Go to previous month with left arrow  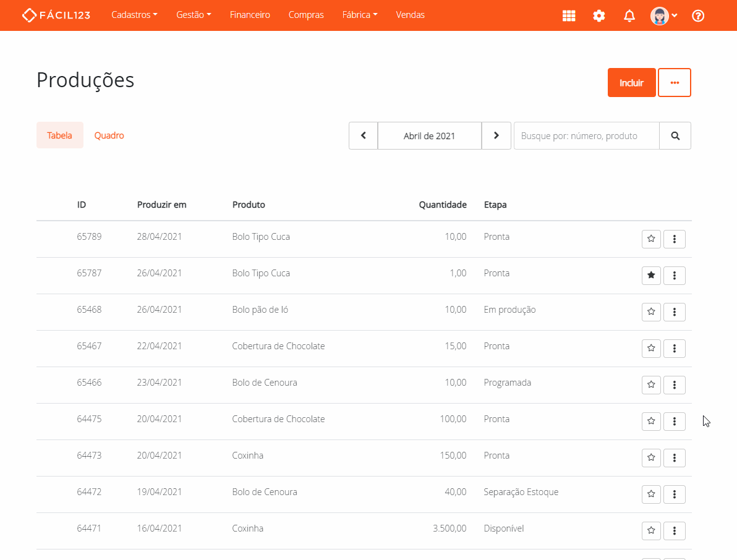click(364, 136)
